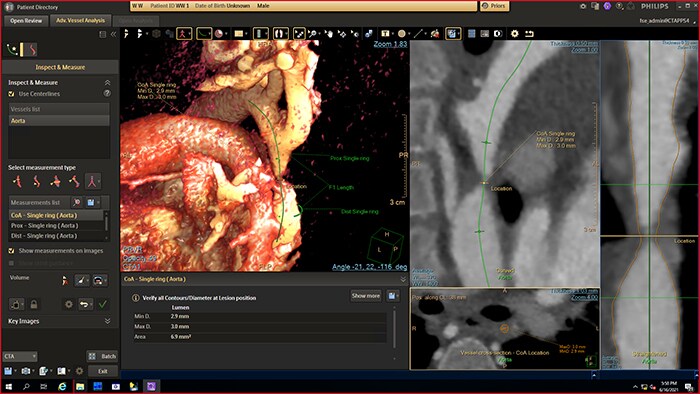Click the text annotation T tool

(x=384, y=33)
